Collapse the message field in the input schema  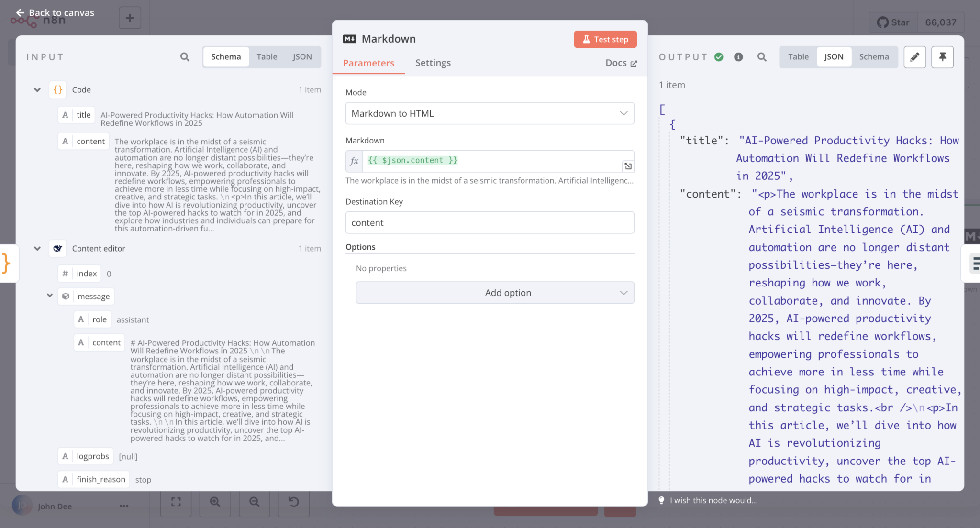click(50, 296)
